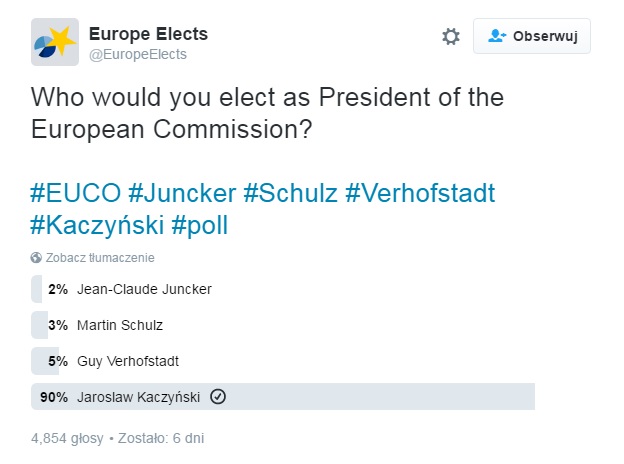This screenshot has height=464, width=624.
Task: Open the #Kaczyński hashtag
Action: click(x=98, y=225)
